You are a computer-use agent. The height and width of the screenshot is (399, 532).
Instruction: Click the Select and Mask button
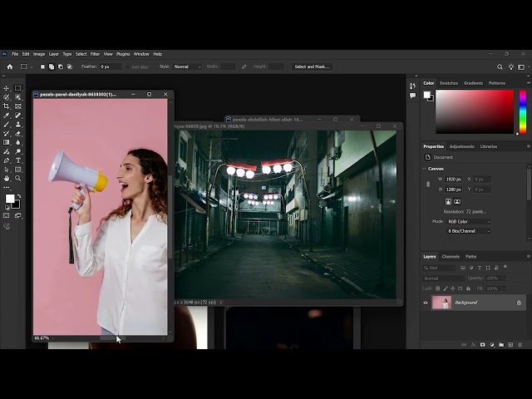[312, 66]
